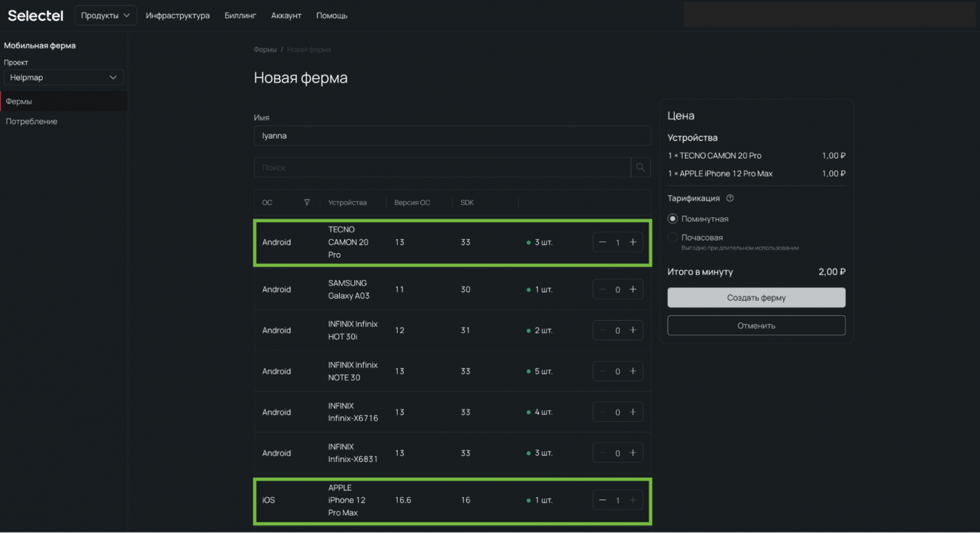Add one SAMSUNG Galaxy A03 device
Viewport: 980px width, 533px height.
[633, 289]
